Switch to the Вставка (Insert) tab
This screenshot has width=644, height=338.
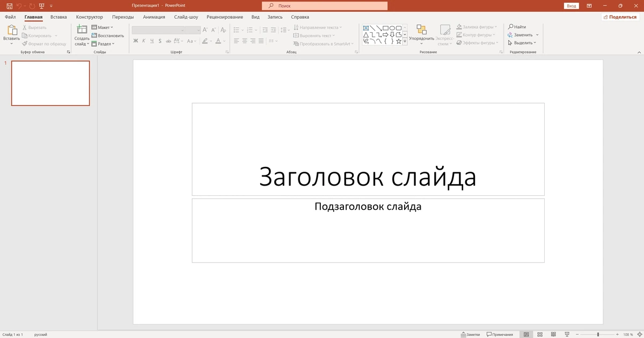(58, 17)
